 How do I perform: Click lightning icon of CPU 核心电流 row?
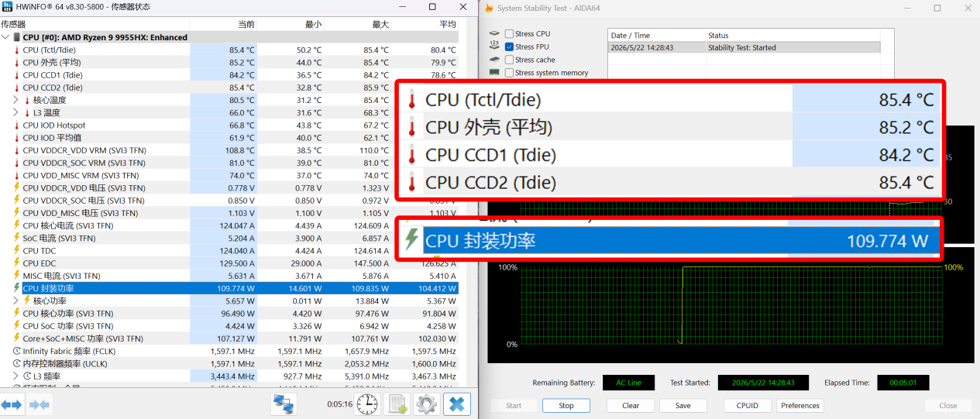click(16, 225)
